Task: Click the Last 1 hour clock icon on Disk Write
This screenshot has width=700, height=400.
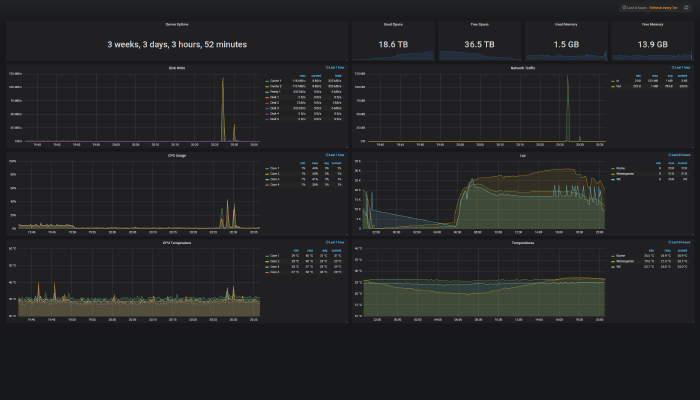Action: click(x=327, y=67)
